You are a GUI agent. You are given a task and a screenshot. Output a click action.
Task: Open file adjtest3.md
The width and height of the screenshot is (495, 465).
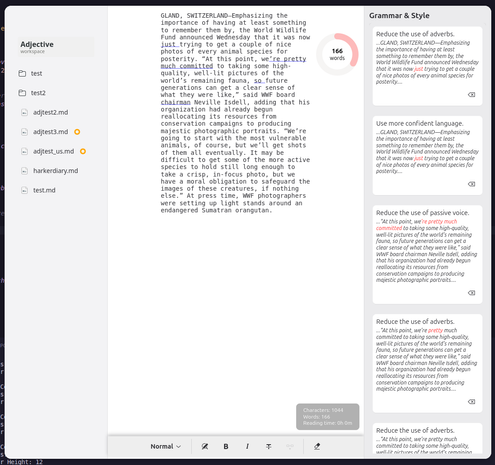pyautogui.click(x=50, y=132)
